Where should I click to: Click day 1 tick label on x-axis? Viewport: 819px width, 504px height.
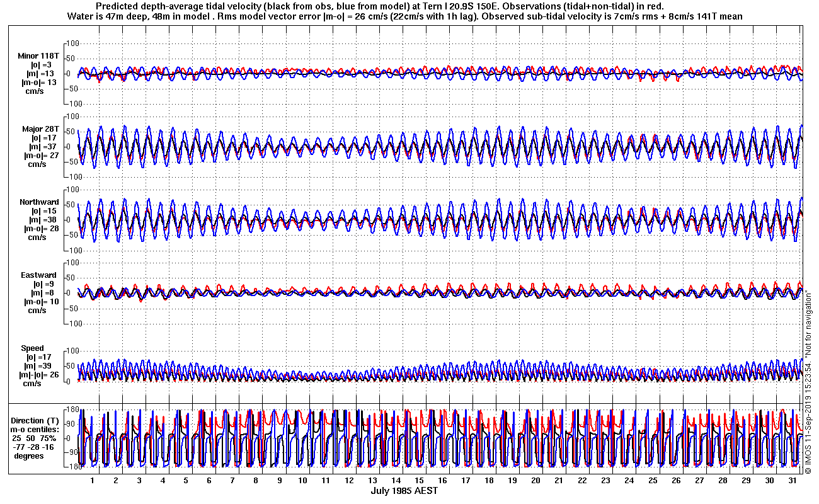[x=92, y=481]
